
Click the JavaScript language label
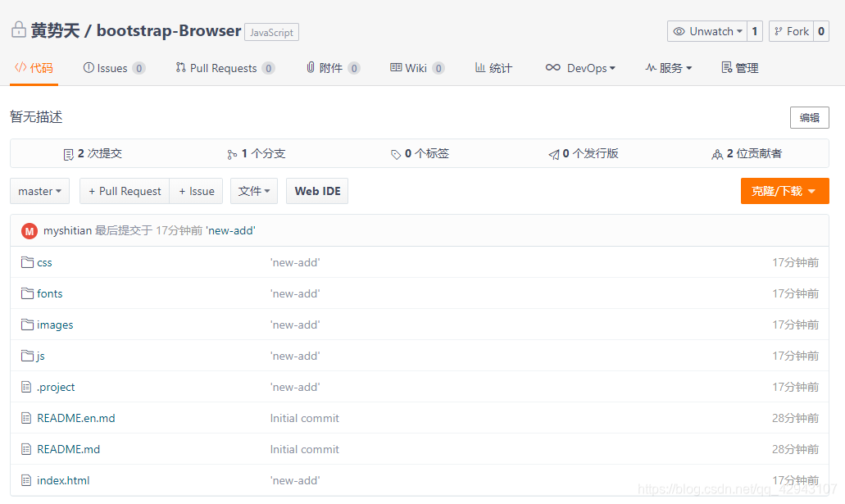271,32
